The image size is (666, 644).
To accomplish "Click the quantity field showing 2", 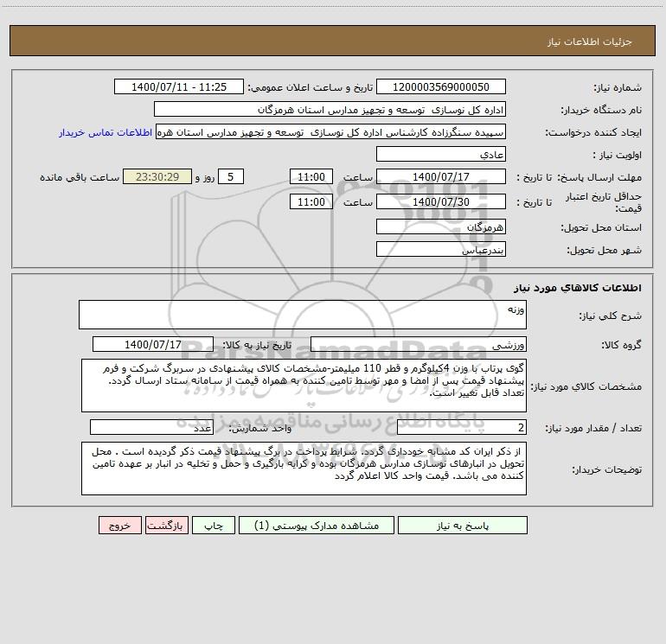I will click(462, 427).
